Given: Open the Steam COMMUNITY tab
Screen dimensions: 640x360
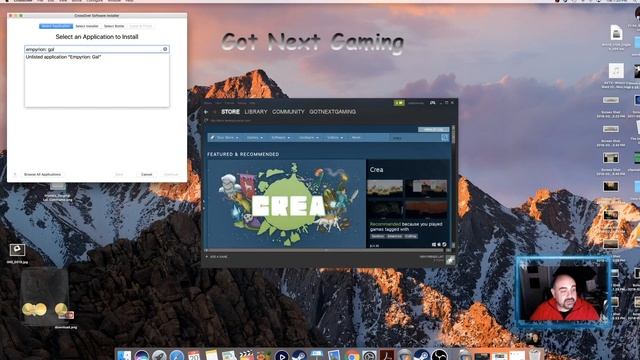Looking at the screenshot, I should [x=288, y=112].
